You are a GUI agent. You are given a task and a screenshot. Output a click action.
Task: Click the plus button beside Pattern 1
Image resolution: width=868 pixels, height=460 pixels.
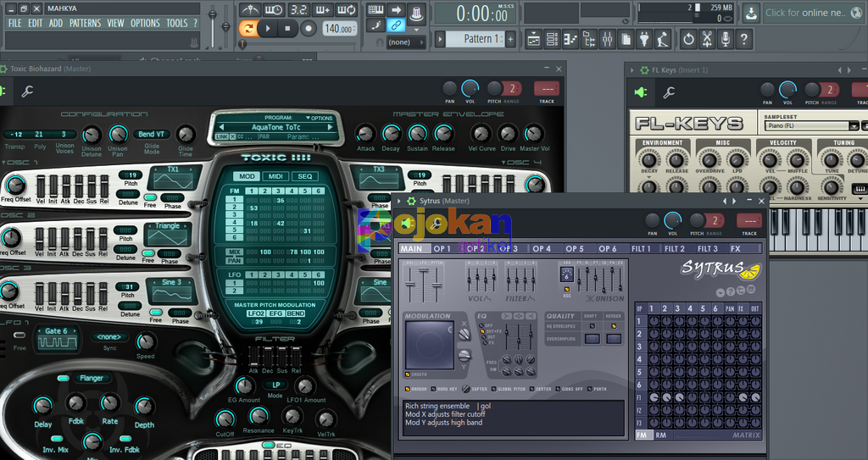click(510, 39)
